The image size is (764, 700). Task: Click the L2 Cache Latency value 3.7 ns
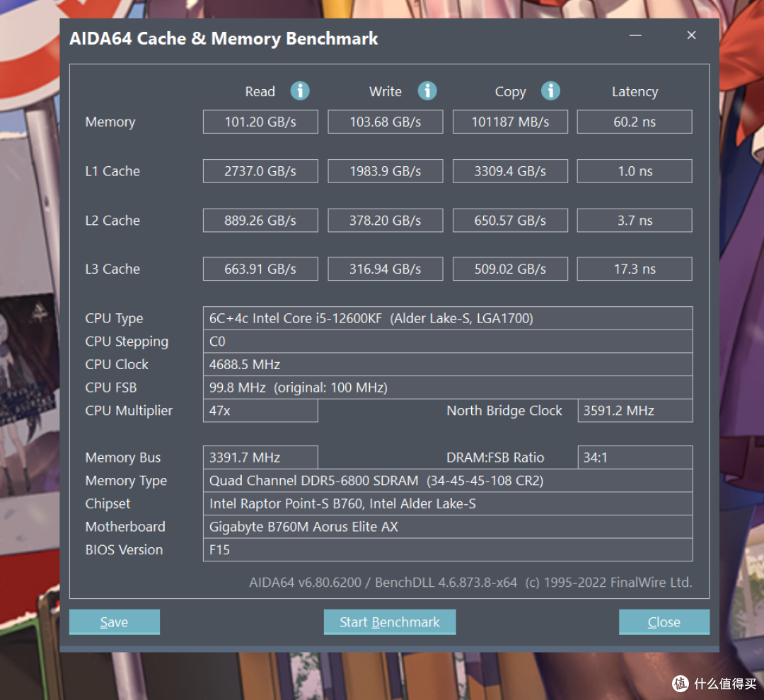pyautogui.click(x=635, y=220)
